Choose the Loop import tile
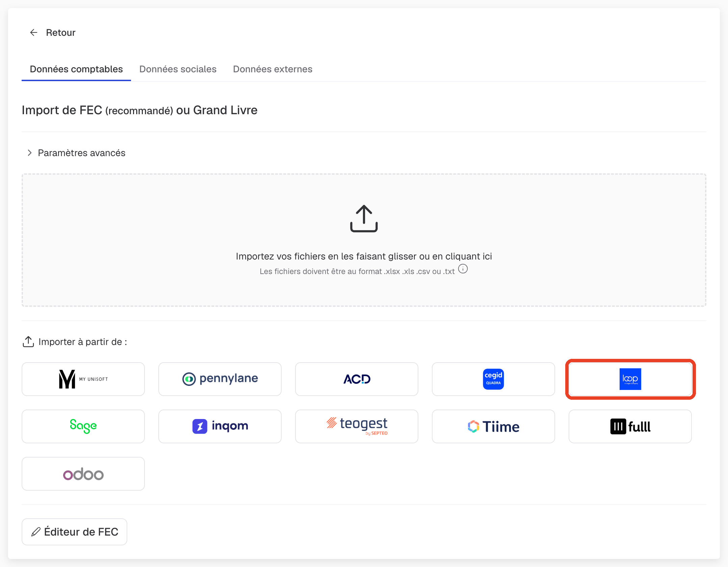The width and height of the screenshot is (728, 567). coord(630,379)
